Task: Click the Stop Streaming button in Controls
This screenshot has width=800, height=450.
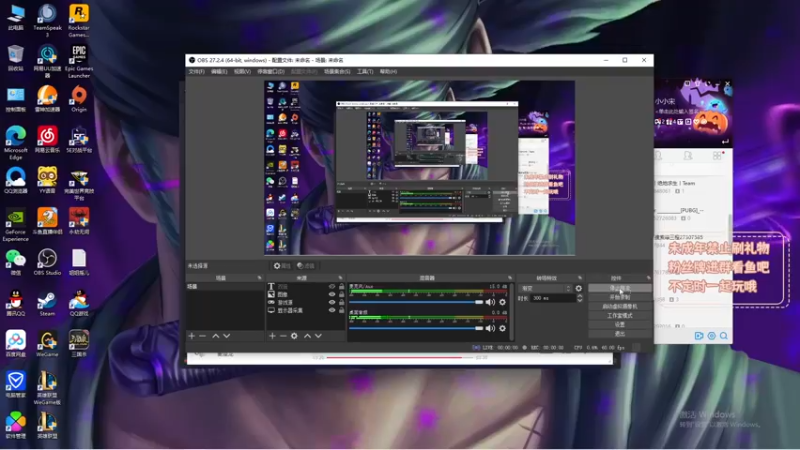Action: (x=620, y=288)
